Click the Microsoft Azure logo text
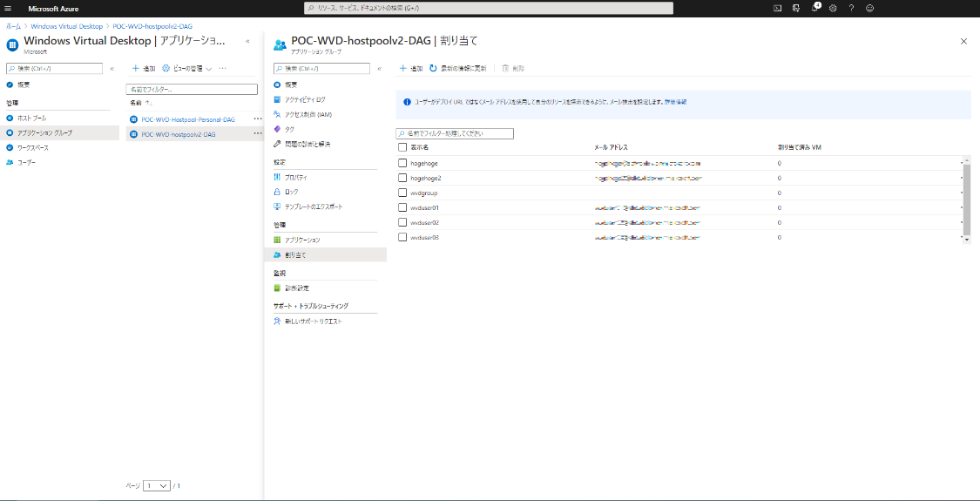 pyautogui.click(x=53, y=9)
